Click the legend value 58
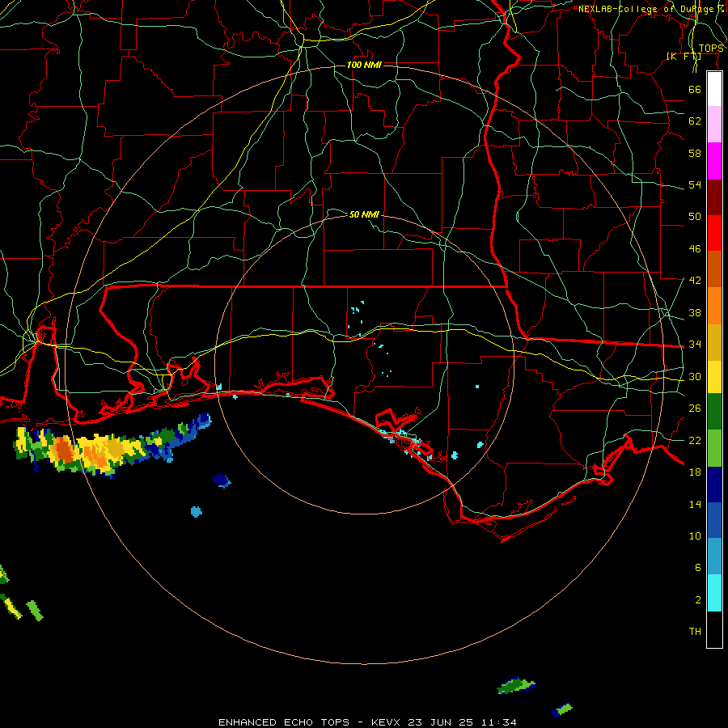728x728 pixels. pos(695,153)
